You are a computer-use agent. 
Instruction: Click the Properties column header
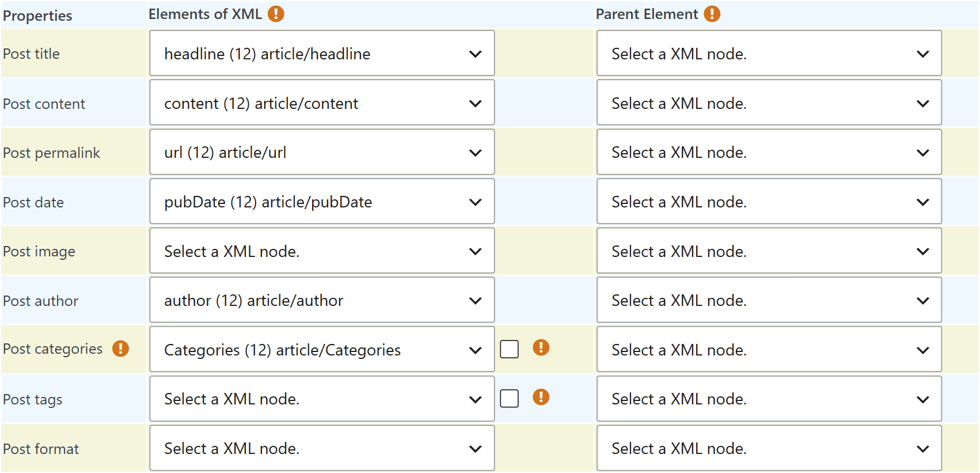point(37,16)
